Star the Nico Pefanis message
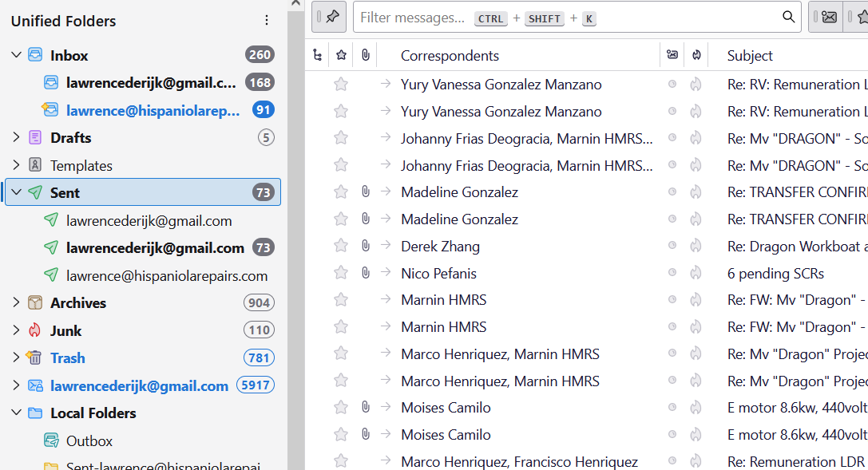Viewport: 868px width, 470px height. coord(341,273)
